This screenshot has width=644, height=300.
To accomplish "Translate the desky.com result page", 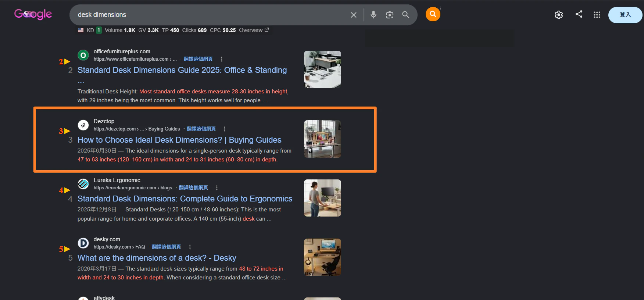I will tap(167, 247).
